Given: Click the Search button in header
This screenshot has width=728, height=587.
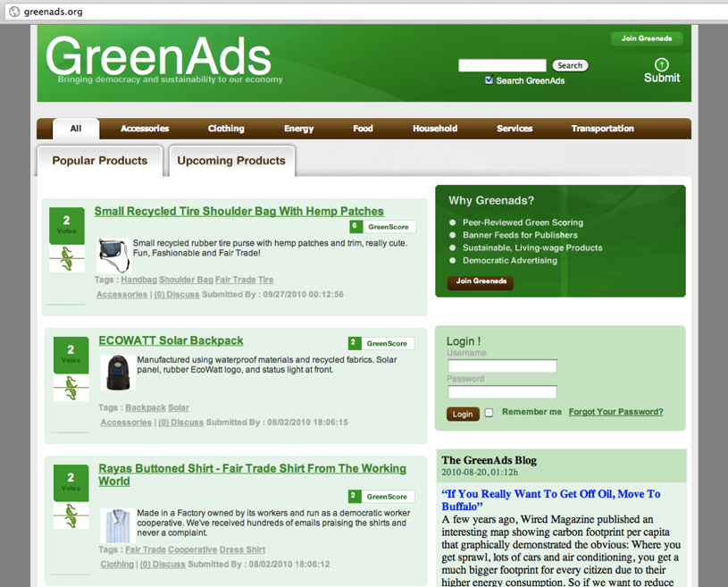Looking at the screenshot, I should coord(569,65).
